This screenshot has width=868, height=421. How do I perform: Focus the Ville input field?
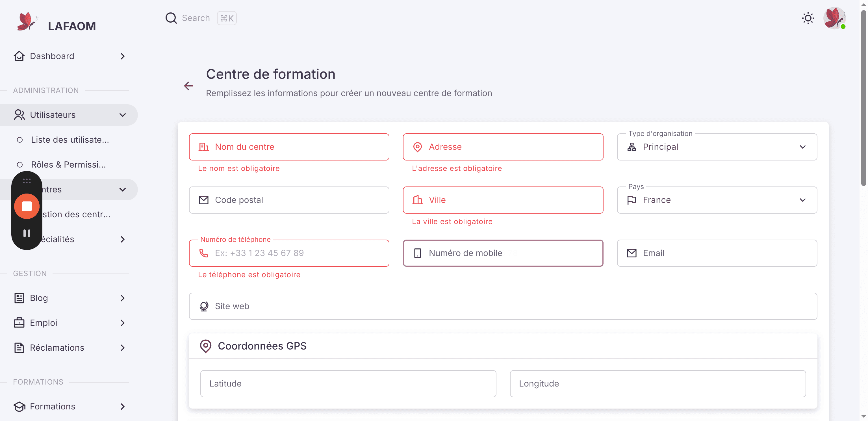[x=503, y=200]
